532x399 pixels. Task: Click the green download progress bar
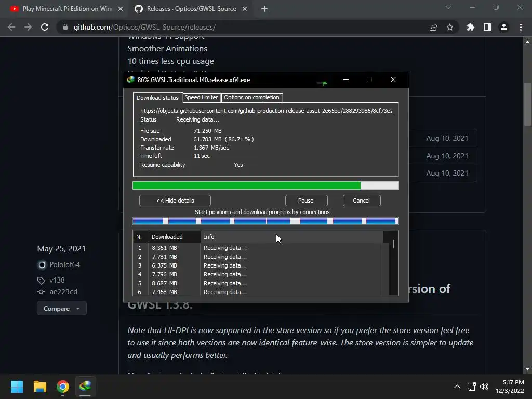point(265,185)
